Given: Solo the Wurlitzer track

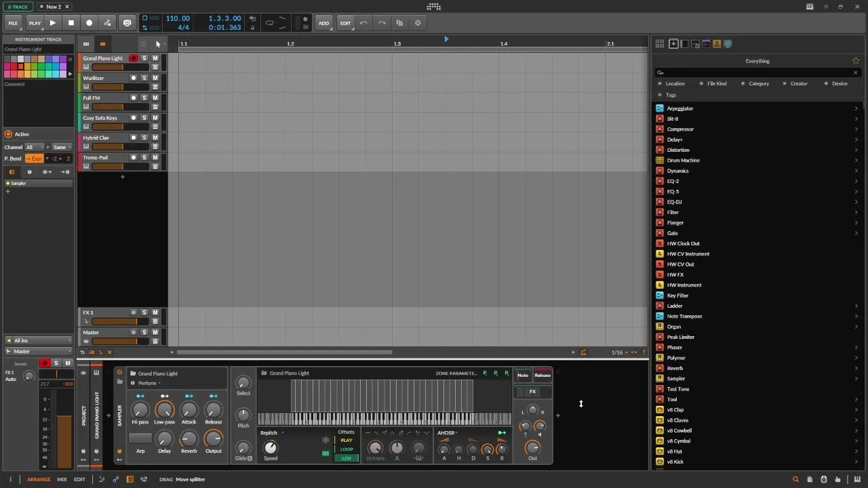Looking at the screenshot, I should [x=144, y=78].
